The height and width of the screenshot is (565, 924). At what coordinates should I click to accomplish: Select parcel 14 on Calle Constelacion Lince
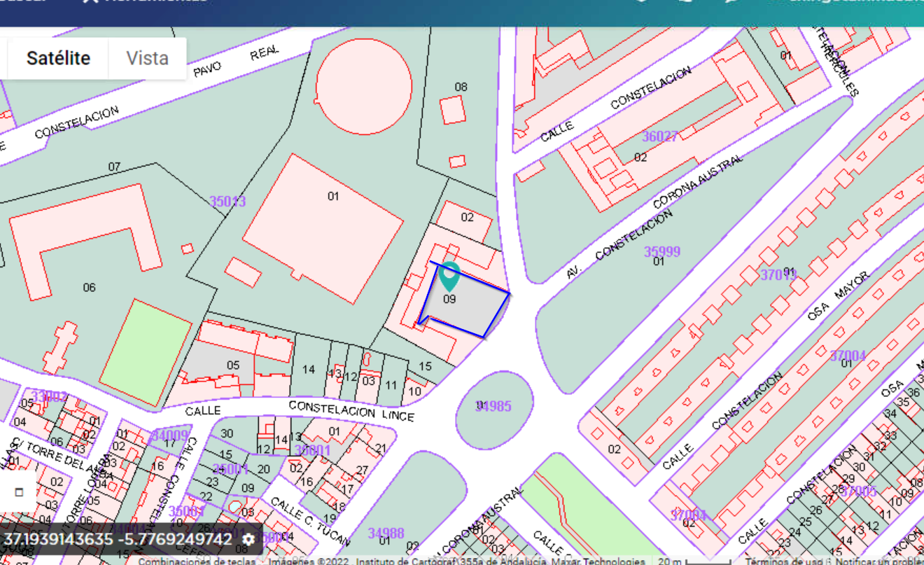[x=308, y=369]
